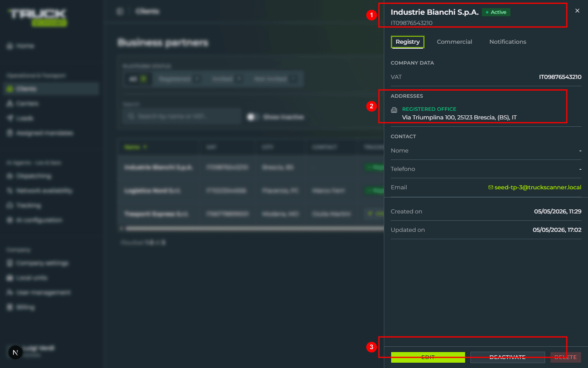The image size is (588, 368).
Task: Select the panel title Industrie Bianchi S.p.A.
Action: pyautogui.click(x=434, y=12)
